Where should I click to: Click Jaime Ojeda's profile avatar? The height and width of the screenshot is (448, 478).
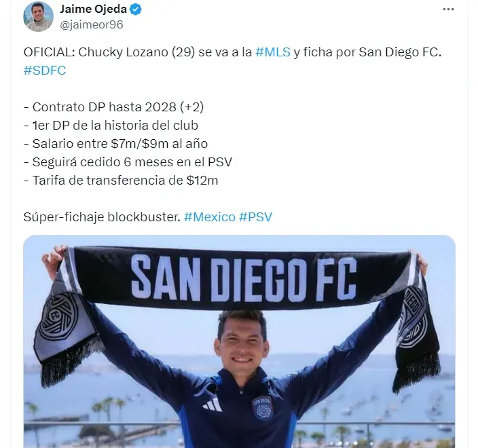[39, 17]
